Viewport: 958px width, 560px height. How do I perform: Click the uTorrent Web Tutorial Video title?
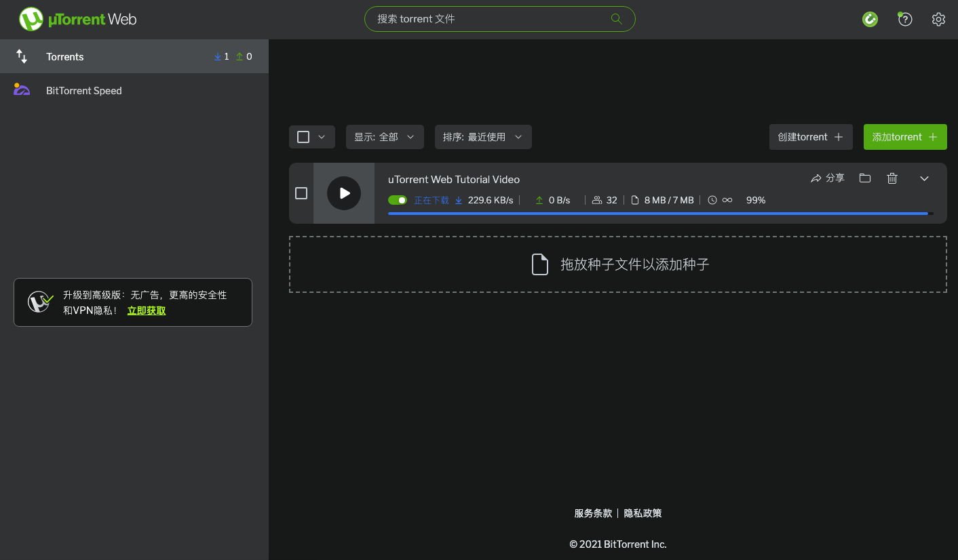tap(454, 180)
